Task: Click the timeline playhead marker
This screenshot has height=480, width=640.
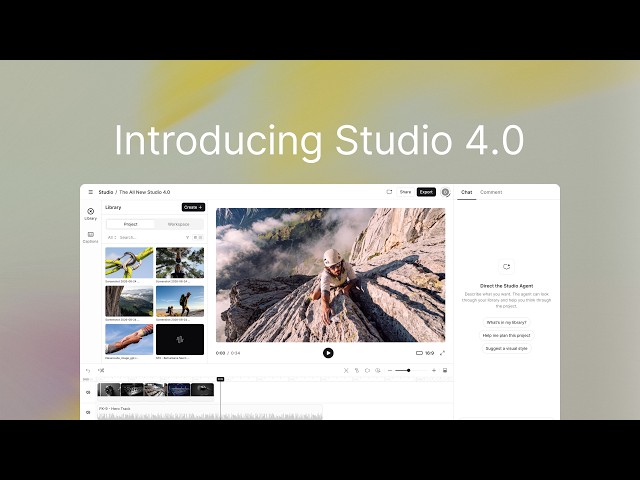Action: [220, 379]
